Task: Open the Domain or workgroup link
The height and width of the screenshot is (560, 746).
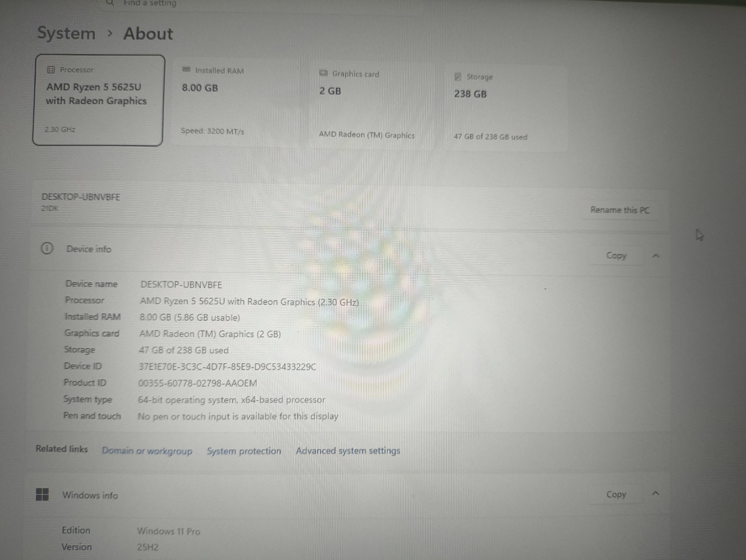Action: (147, 451)
